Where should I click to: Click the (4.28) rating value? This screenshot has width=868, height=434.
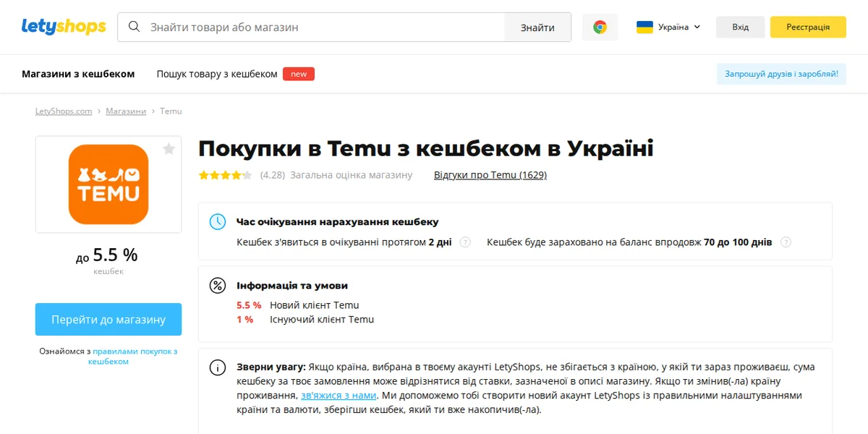coord(273,175)
